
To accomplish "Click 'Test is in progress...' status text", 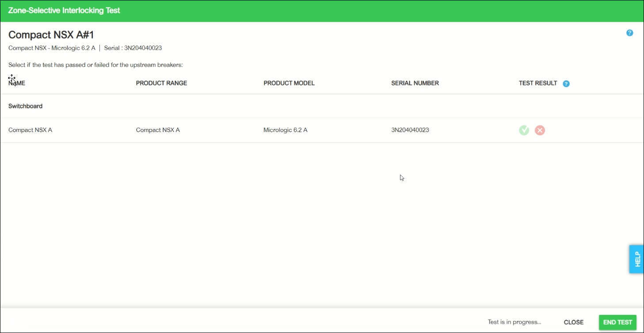I will click(514, 322).
